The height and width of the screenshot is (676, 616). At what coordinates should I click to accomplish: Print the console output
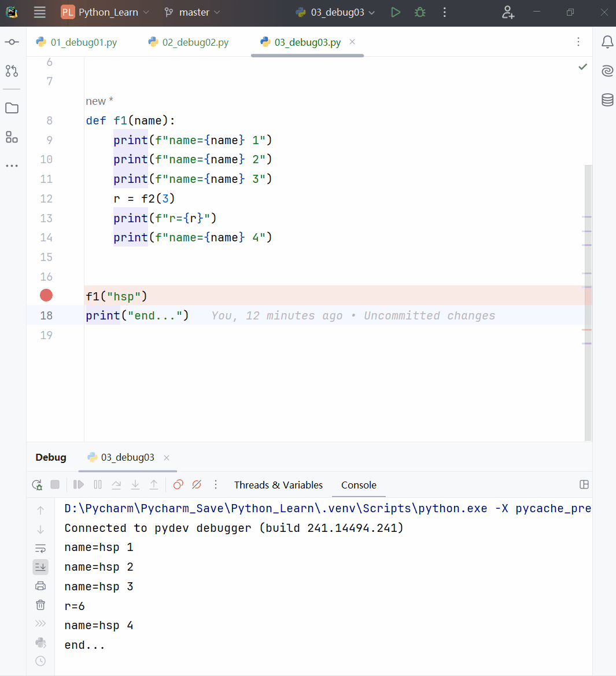click(40, 586)
